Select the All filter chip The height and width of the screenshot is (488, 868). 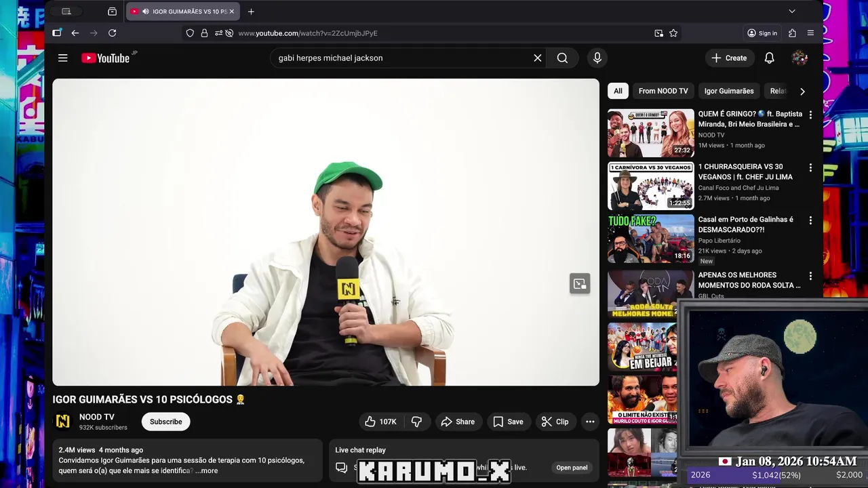(618, 91)
